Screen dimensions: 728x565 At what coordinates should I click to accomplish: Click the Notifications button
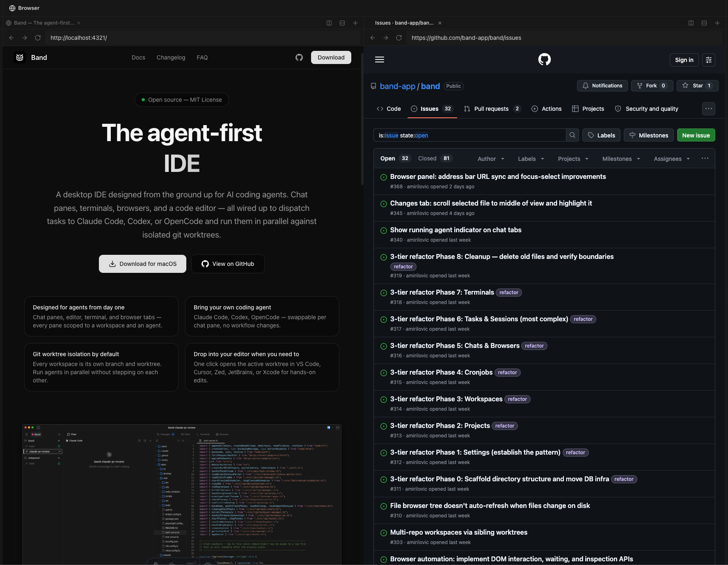(x=602, y=86)
